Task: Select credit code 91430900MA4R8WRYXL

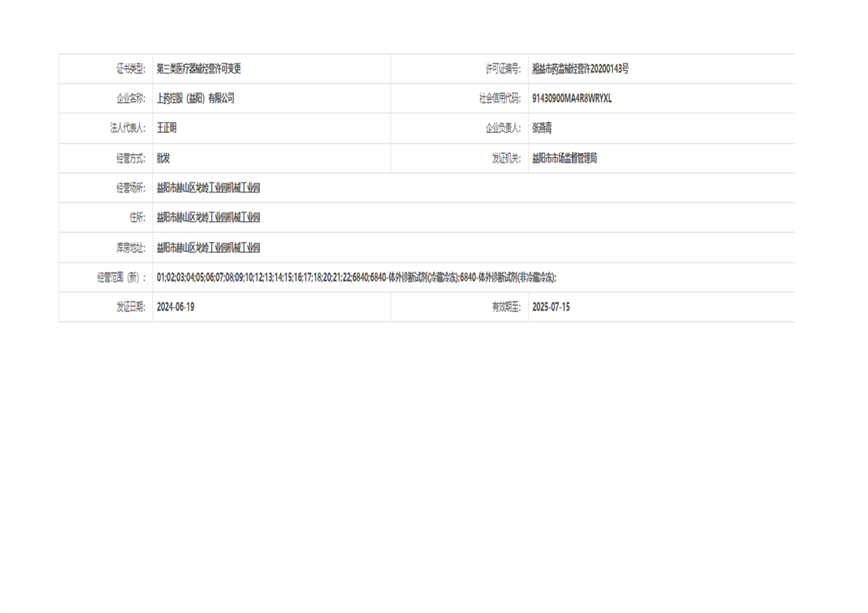Action: point(572,98)
